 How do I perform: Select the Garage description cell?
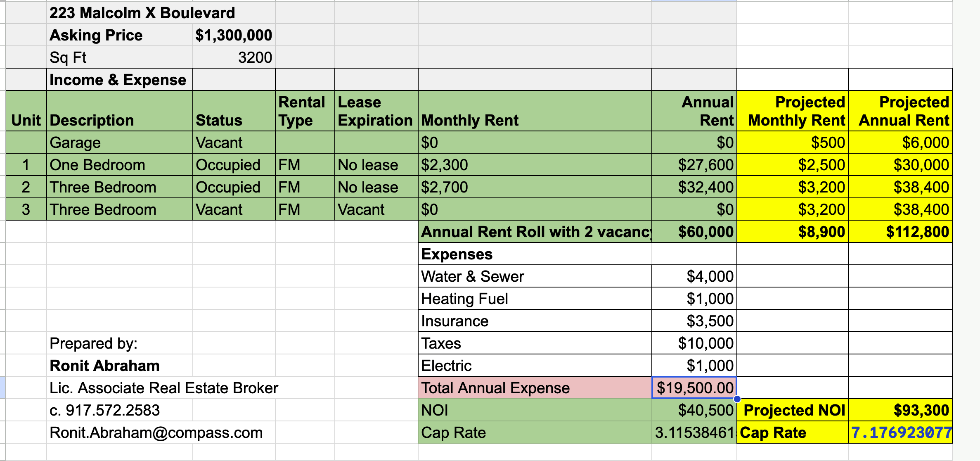[119, 143]
